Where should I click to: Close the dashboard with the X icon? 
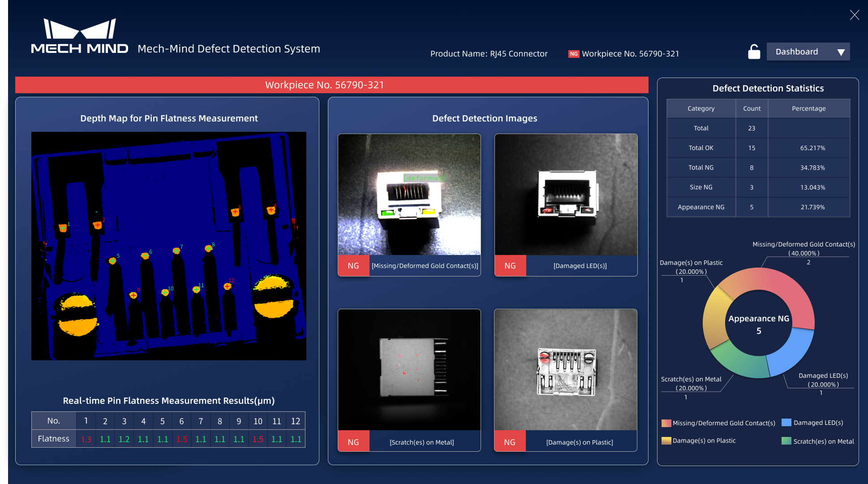[854, 15]
